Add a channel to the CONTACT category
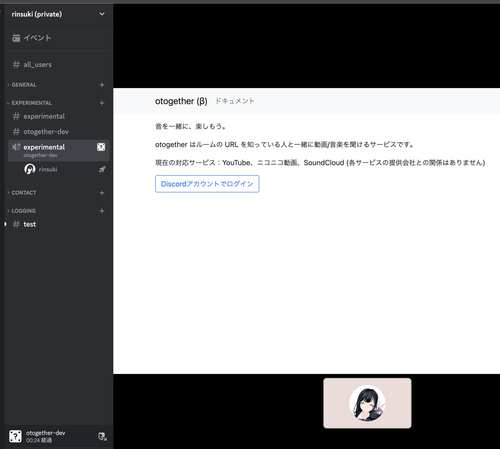This screenshot has width=500, height=449. click(x=102, y=193)
